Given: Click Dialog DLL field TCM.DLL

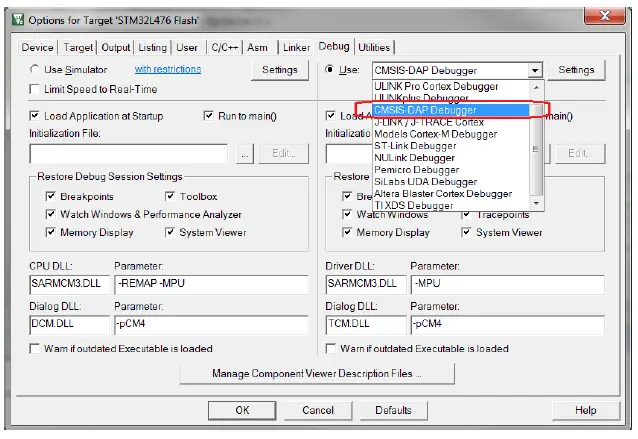Looking at the screenshot, I should pos(366,324).
